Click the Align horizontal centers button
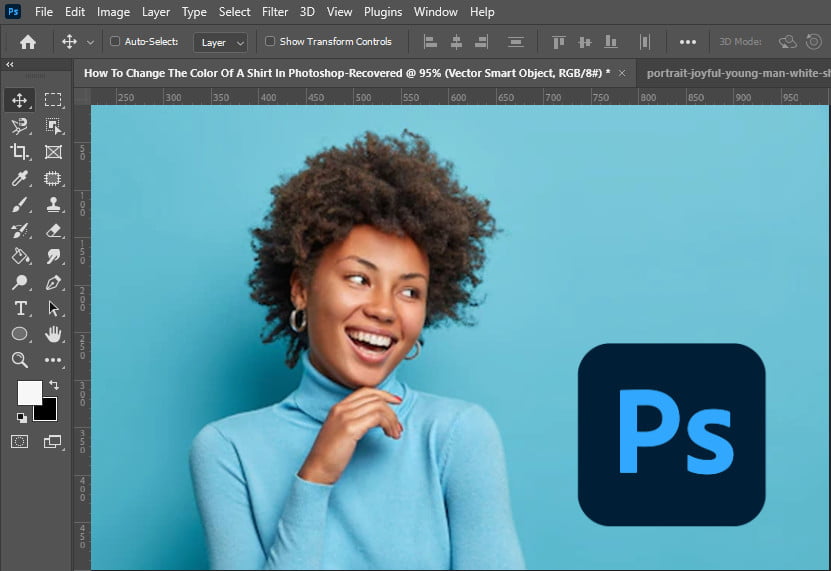 (456, 42)
